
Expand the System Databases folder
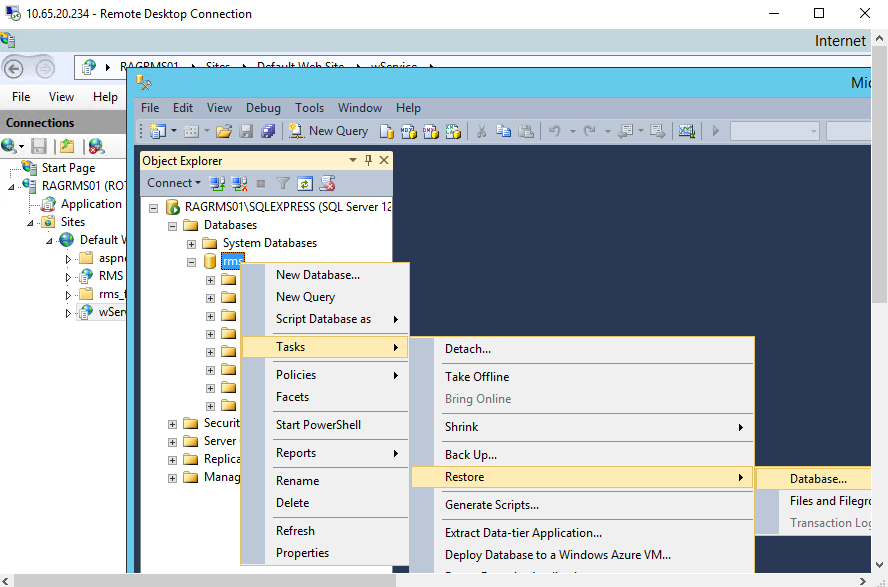pos(191,244)
